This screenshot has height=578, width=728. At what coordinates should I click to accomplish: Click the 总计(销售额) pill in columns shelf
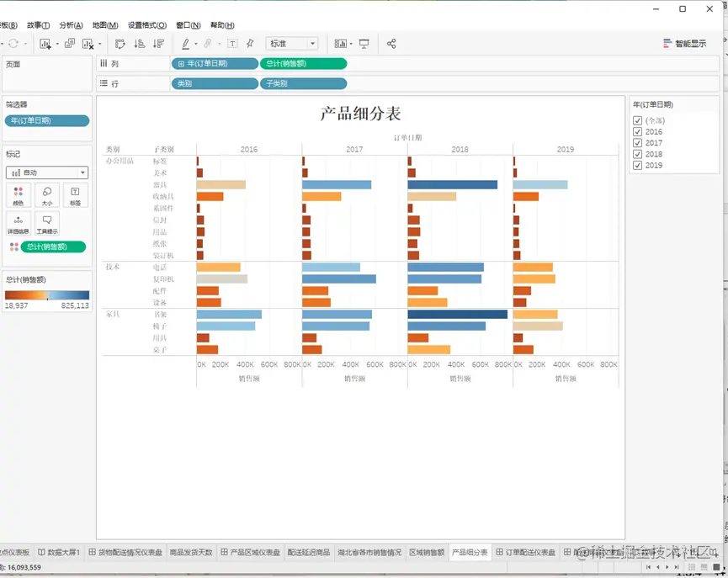303,64
